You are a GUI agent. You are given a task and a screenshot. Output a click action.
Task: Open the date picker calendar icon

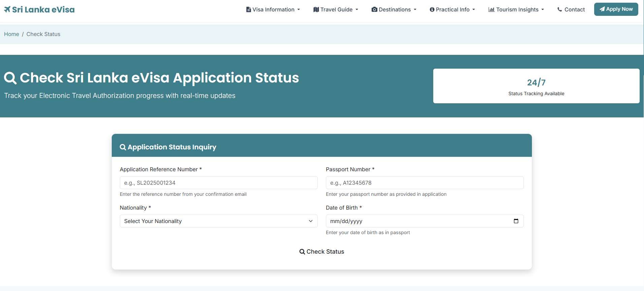point(516,221)
